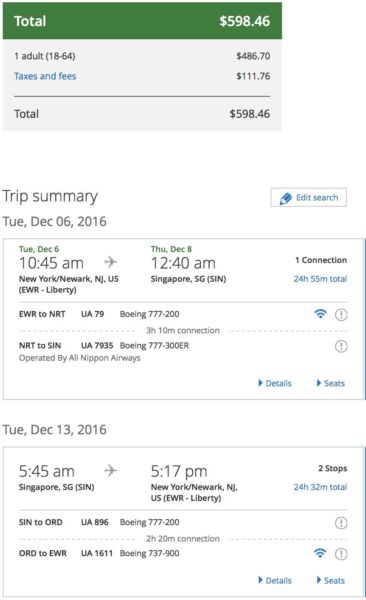Viewport: 366px width, 600px height.
Task: Click the return flight airplane icon
Action: (x=111, y=470)
